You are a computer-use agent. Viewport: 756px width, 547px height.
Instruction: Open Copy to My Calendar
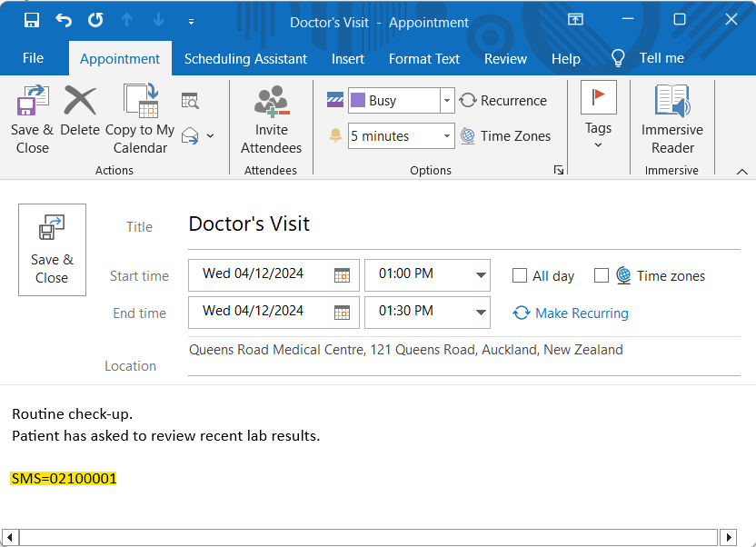(x=140, y=115)
